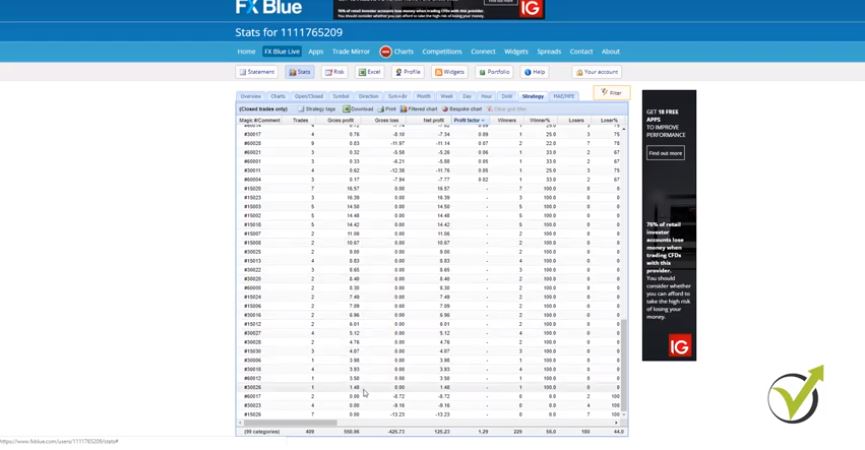Image resolution: width=865 pixels, height=450 pixels.
Task: Open the Risk analysis button
Action: (334, 72)
